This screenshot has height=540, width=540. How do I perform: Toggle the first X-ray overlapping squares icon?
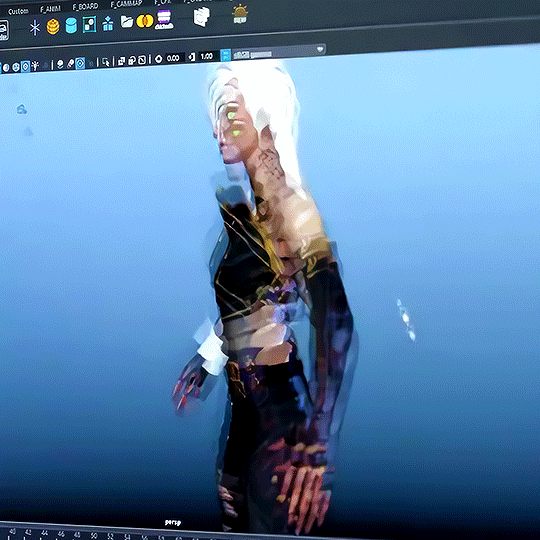point(121,61)
